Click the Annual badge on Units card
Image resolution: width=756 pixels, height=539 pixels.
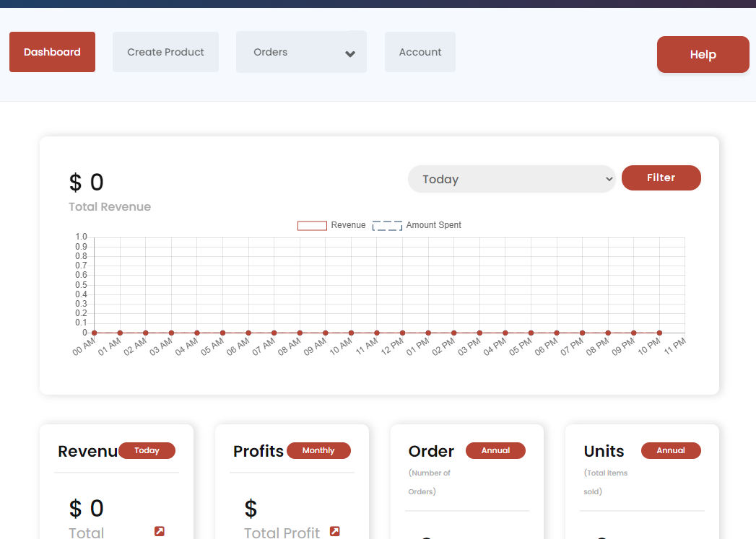point(671,450)
